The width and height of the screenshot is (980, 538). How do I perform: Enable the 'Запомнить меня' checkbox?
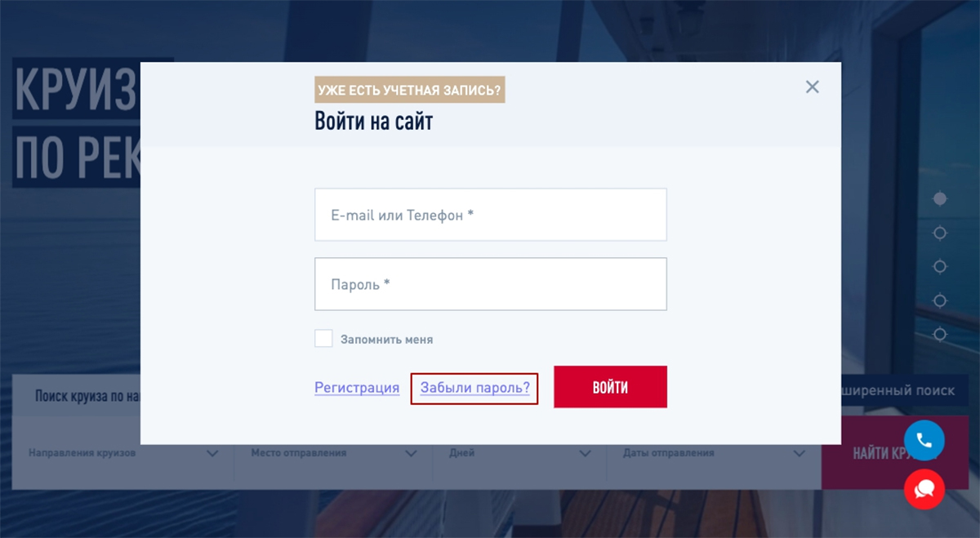[x=323, y=339]
